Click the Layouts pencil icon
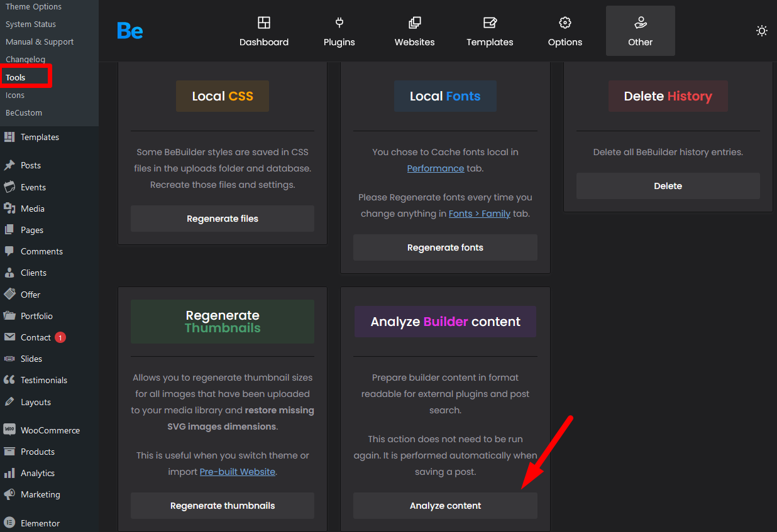This screenshot has height=532, width=777. [x=9, y=402]
